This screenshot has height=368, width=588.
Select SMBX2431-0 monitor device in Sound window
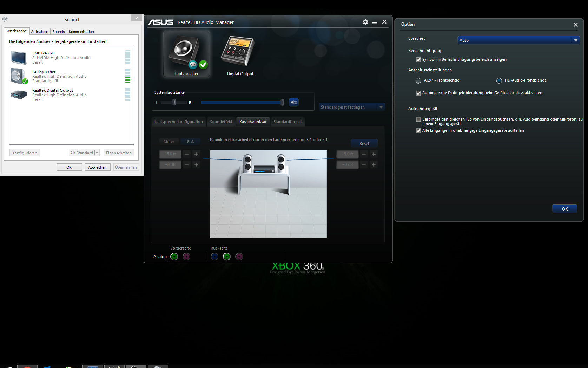71,58
